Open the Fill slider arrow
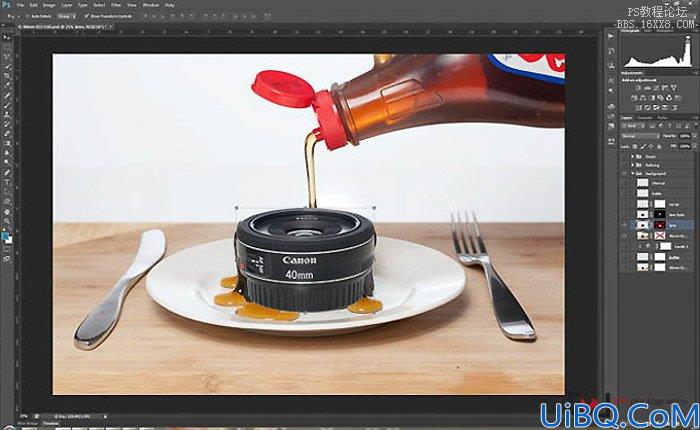This screenshot has height=430, width=700. click(x=694, y=146)
